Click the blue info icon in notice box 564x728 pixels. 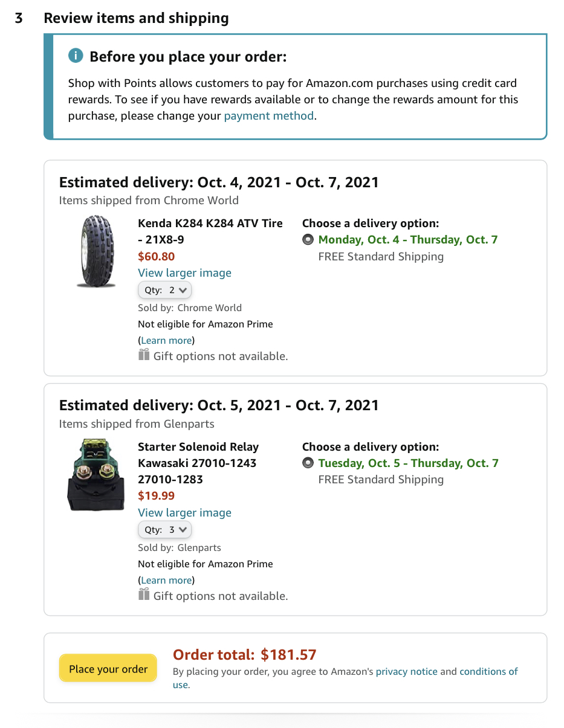[x=76, y=57]
